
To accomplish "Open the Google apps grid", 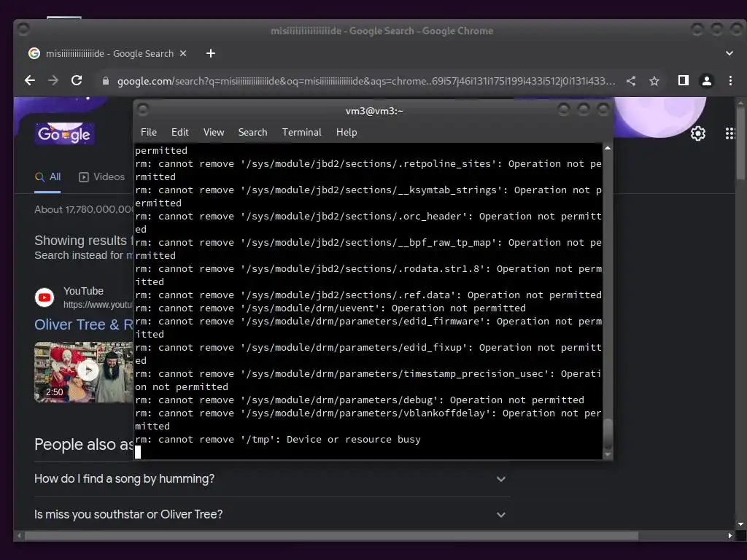I will [x=731, y=133].
